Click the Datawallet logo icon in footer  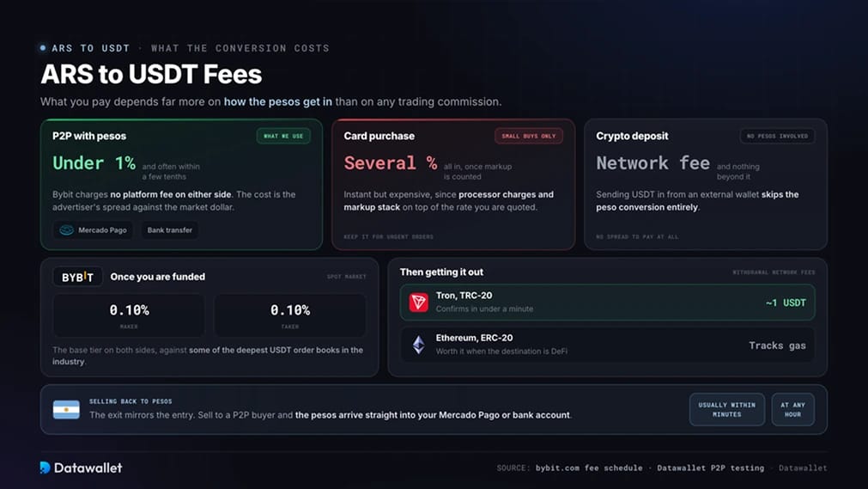click(x=45, y=468)
